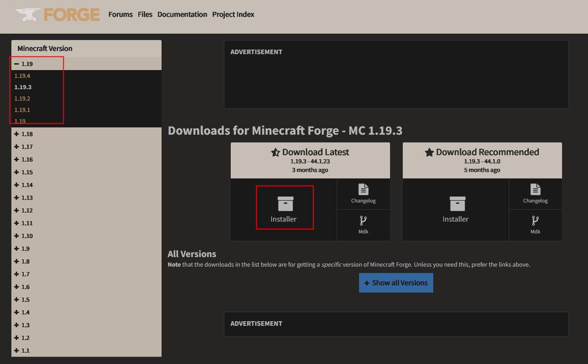Click the '3 months ago' text
This screenshot has height=364, width=588.
[310, 170]
